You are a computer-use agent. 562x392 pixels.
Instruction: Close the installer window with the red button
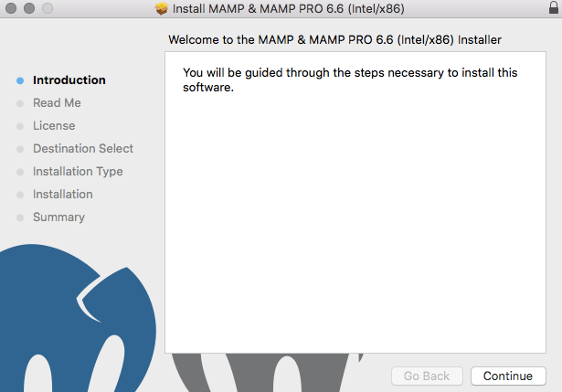[x=11, y=9]
